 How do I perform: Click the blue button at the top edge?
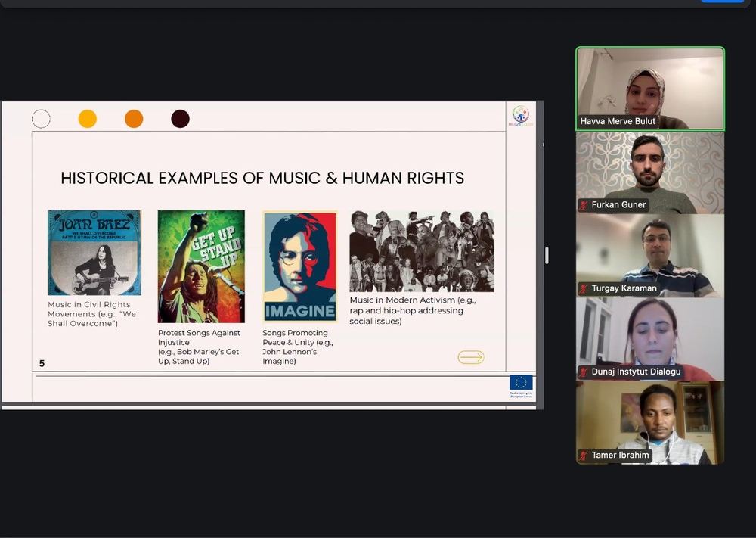coord(722,2)
